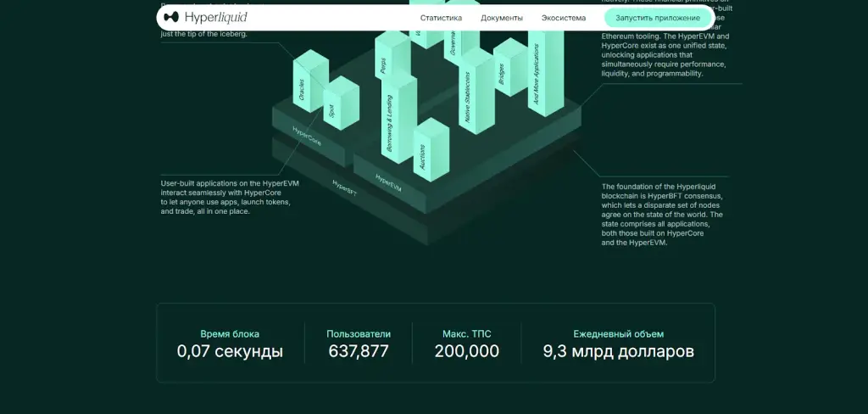Click the Hyperliquid logo icon
The image size is (868, 414).
(x=171, y=17)
